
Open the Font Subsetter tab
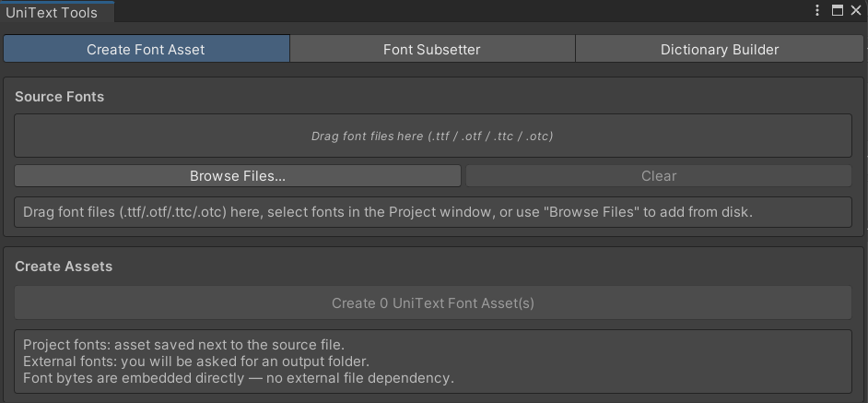432,49
